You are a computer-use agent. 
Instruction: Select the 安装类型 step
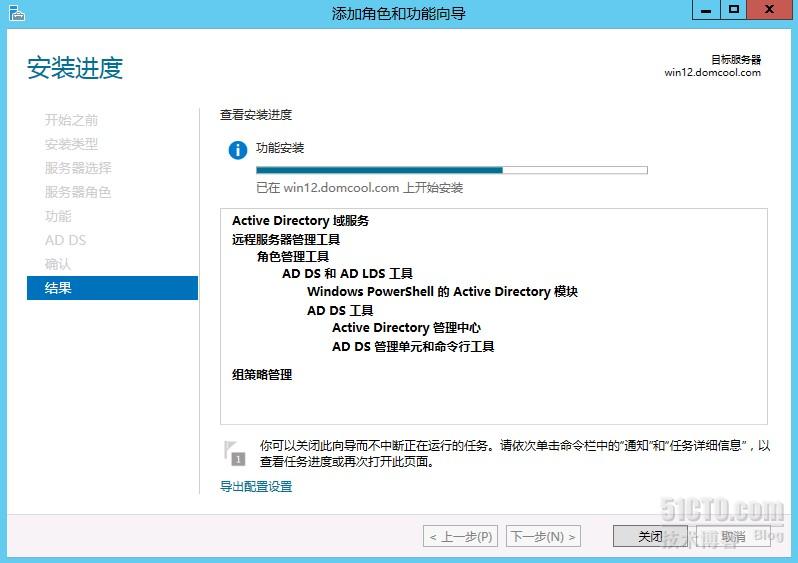[x=71, y=144]
